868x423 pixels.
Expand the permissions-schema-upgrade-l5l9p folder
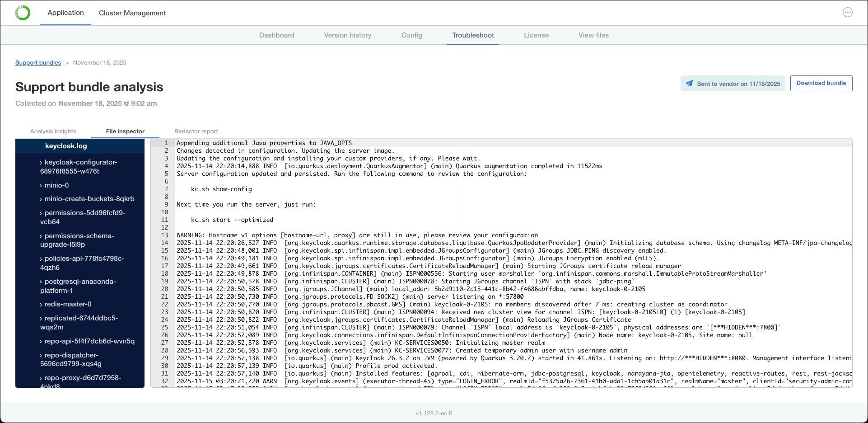tap(79, 240)
